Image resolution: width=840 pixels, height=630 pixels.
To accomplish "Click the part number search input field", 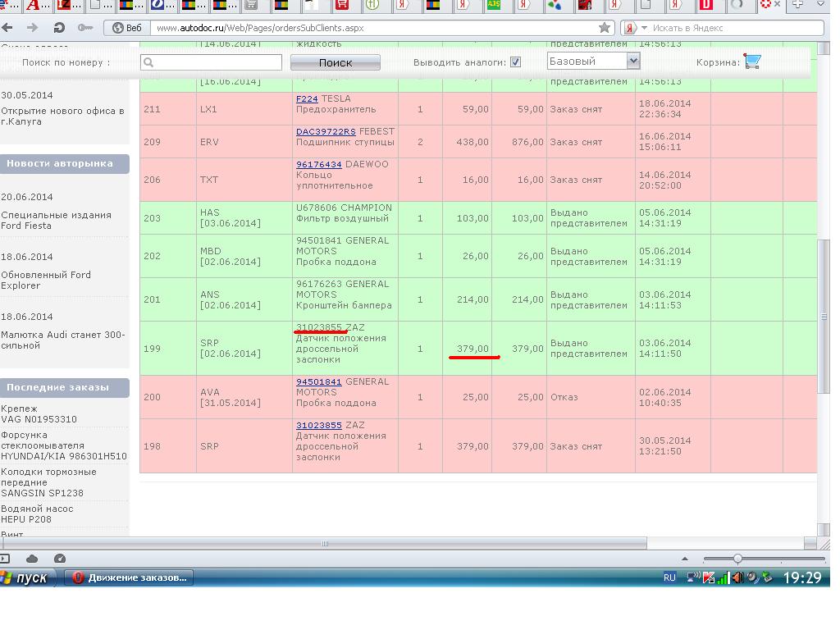I will coord(212,62).
